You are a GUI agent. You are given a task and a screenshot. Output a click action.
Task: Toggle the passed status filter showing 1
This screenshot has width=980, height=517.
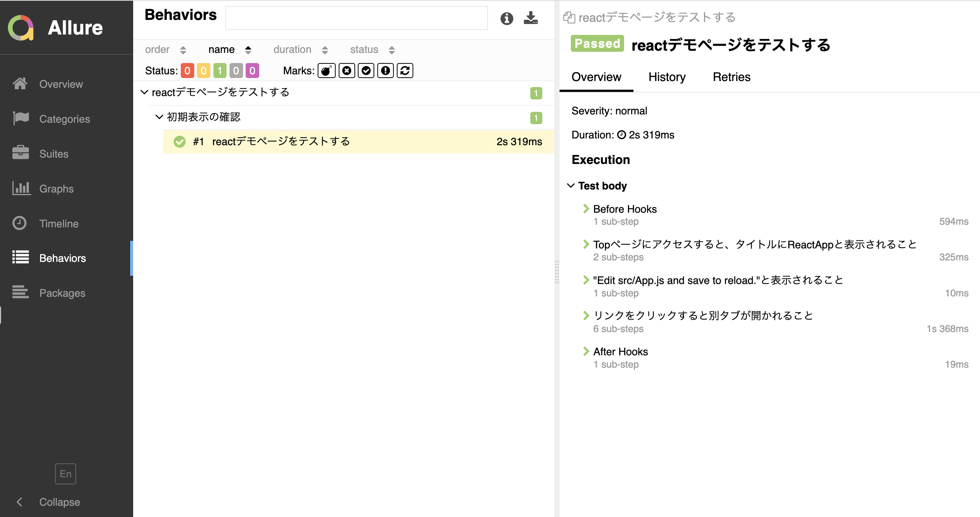coord(219,71)
